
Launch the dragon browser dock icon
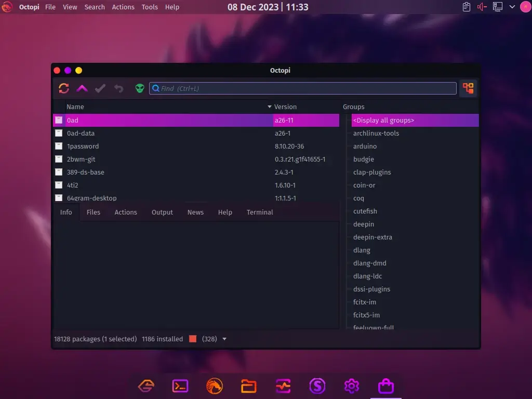[x=215, y=386]
